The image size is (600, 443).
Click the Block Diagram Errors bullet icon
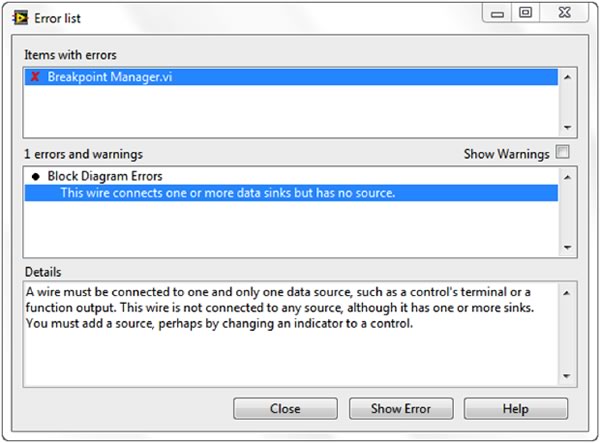tap(35, 175)
